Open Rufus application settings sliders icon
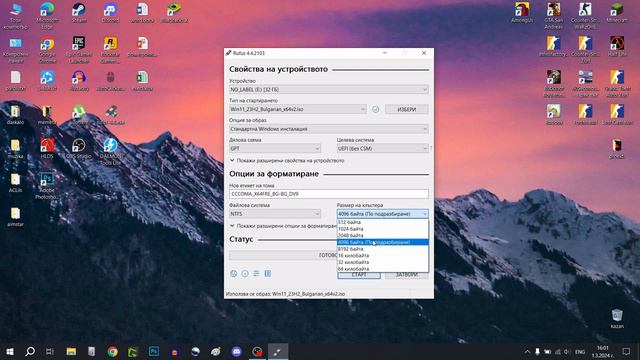The width and height of the screenshot is (640, 360). pyautogui.click(x=256, y=273)
